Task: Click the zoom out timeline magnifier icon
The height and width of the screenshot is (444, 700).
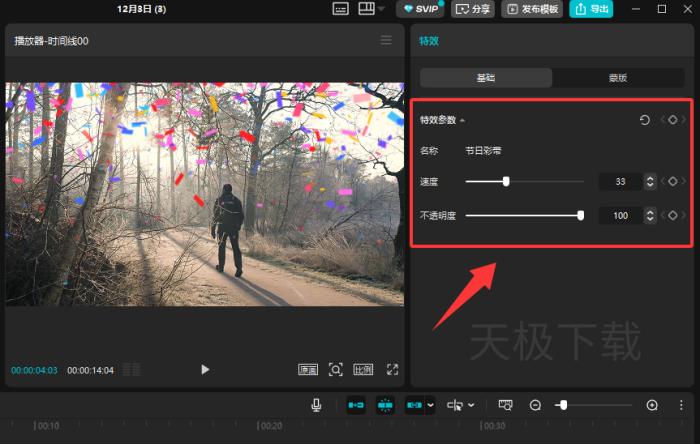Action: pyautogui.click(x=535, y=405)
